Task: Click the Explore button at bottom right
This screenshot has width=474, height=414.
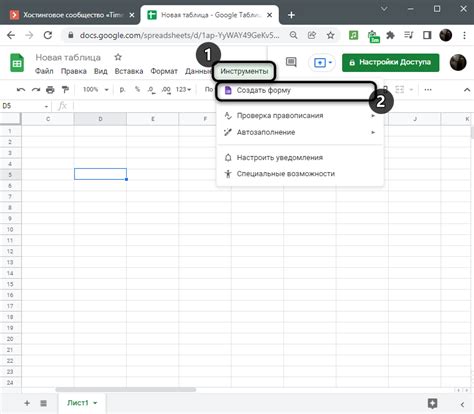Action: [432, 404]
